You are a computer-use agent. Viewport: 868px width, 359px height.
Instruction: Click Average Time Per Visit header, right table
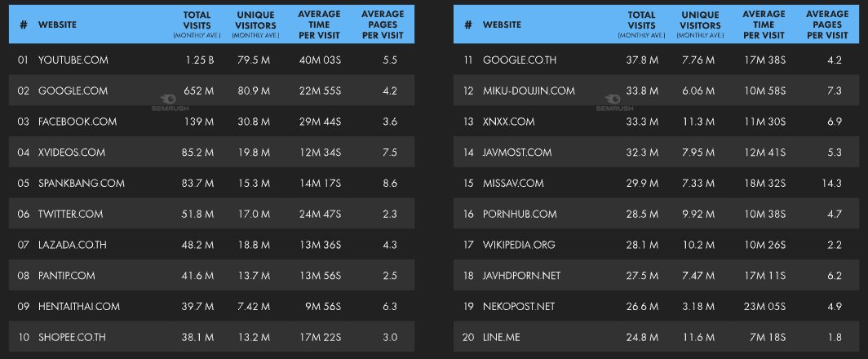[x=764, y=25]
